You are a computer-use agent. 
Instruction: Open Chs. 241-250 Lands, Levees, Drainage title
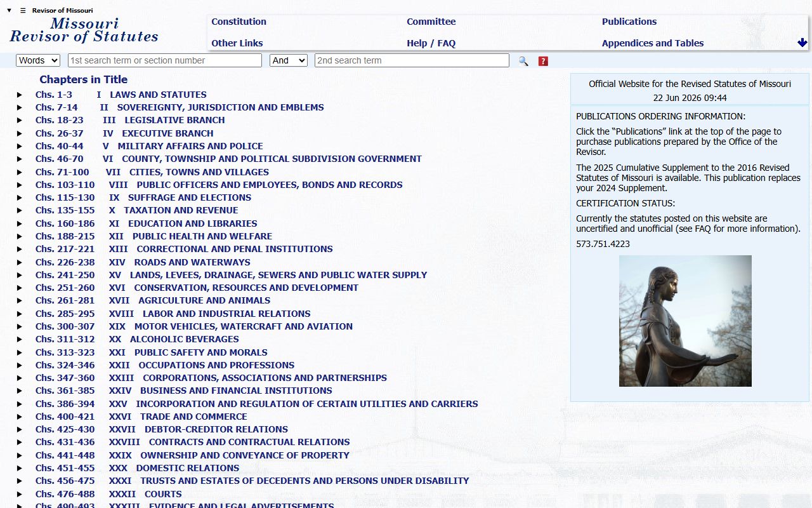(232, 275)
